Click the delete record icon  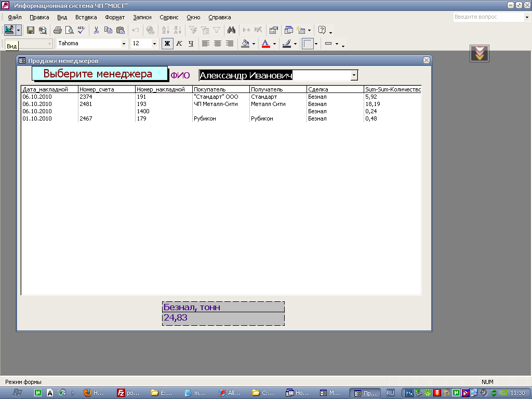pos(258,30)
